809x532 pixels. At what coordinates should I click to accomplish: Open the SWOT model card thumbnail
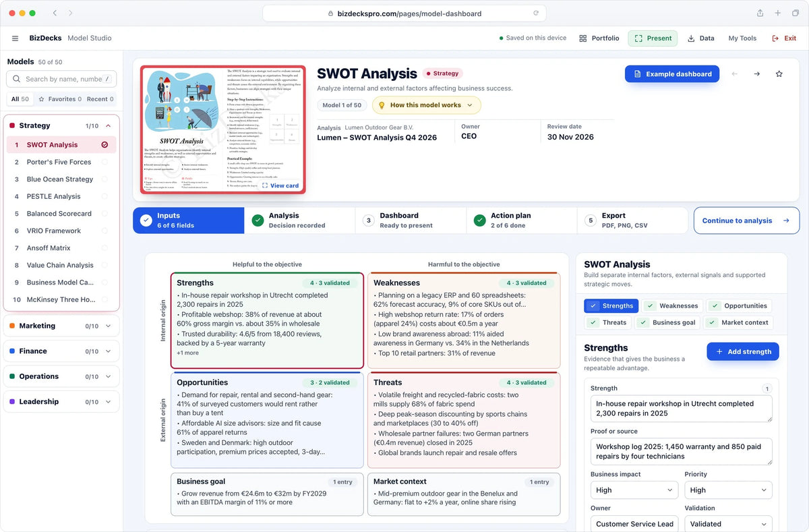coord(223,129)
